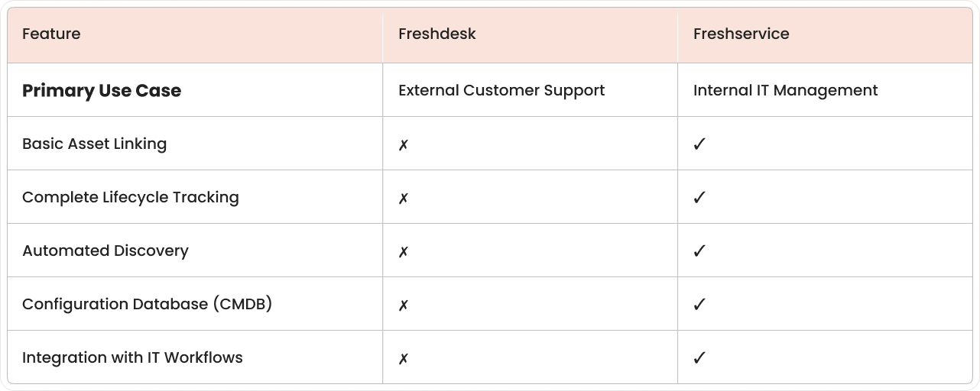
Task: Click Freshservice check in Complete Lifecycle Tracking row
Action: tap(699, 198)
